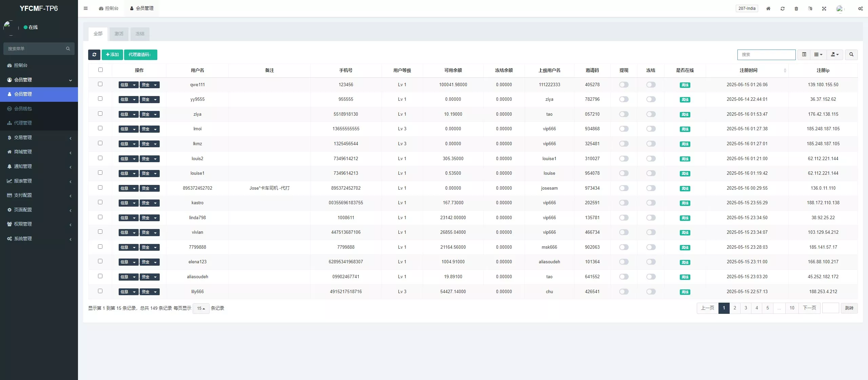
Task: Click green 添加 button
Action: tap(112, 55)
